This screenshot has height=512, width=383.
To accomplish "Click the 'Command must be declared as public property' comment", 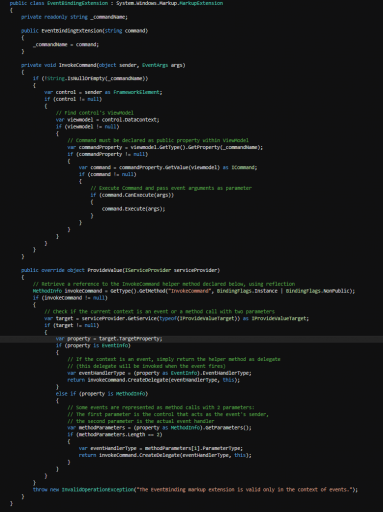I will click(158, 140).
